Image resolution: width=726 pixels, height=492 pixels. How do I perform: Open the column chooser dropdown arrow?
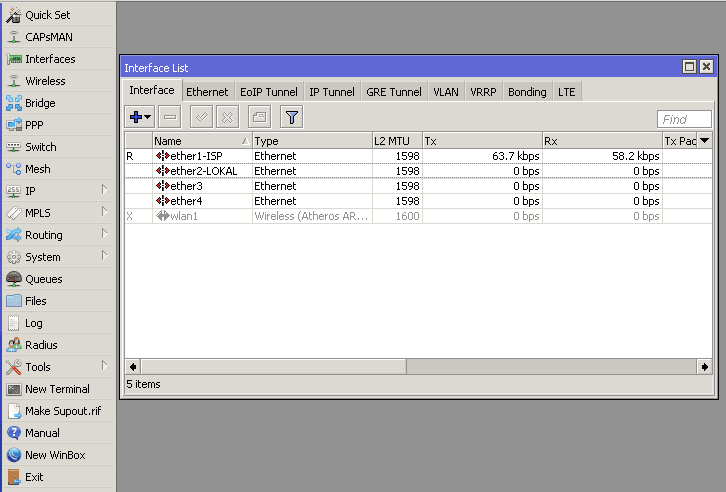(x=704, y=141)
